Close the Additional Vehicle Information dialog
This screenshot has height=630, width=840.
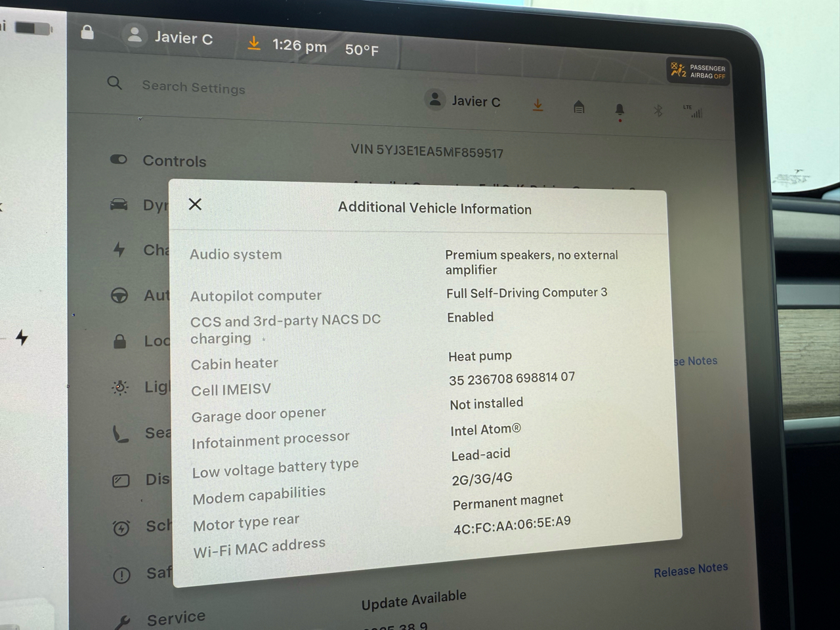click(195, 204)
